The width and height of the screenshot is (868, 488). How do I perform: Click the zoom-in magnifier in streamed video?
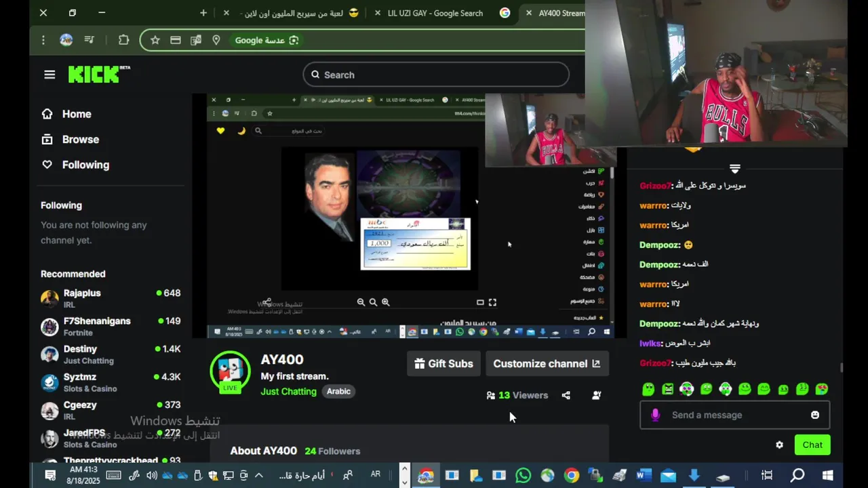[385, 302]
